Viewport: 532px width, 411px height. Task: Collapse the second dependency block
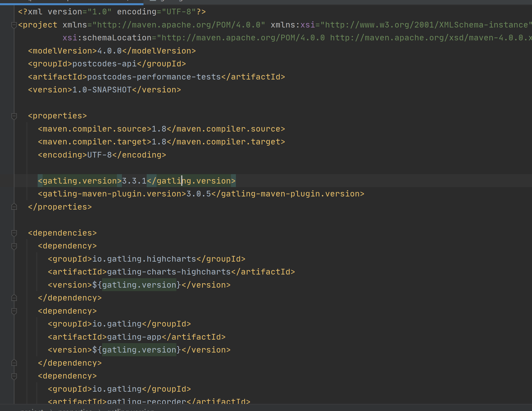click(x=14, y=311)
